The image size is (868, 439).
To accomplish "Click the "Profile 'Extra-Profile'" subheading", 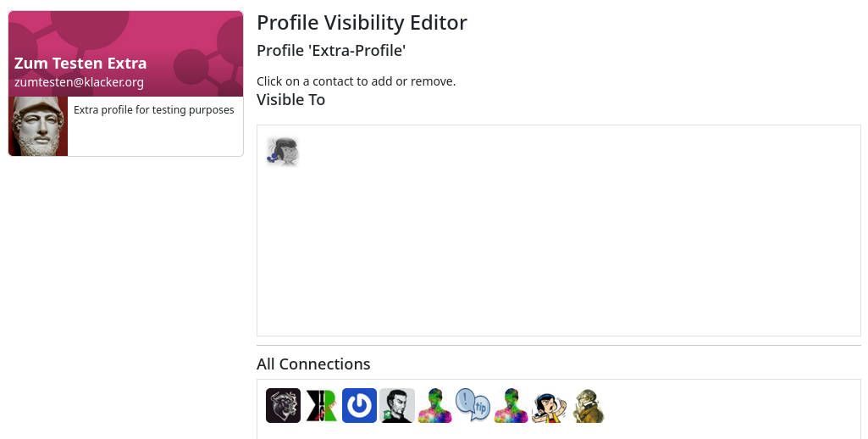I will [x=331, y=51].
